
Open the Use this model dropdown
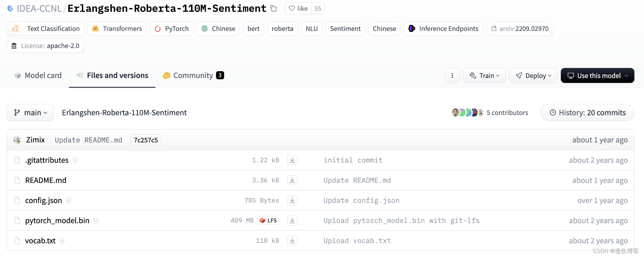(x=597, y=75)
